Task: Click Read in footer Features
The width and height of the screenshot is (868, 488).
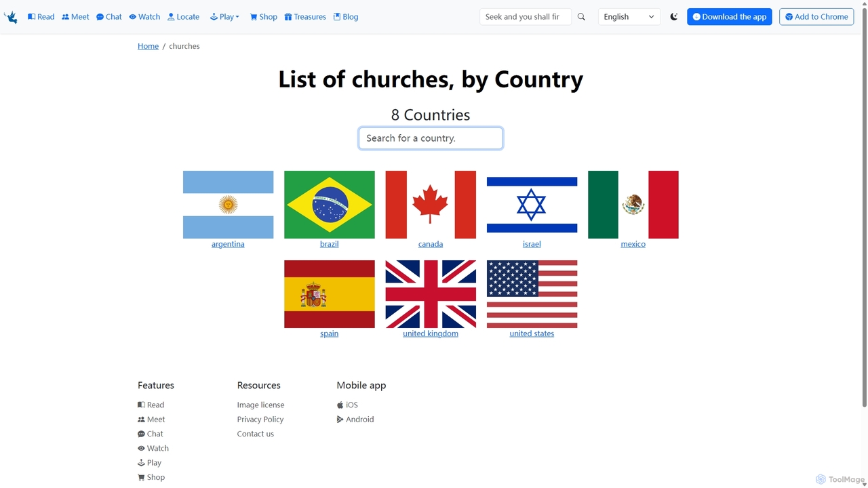Action: (151, 405)
